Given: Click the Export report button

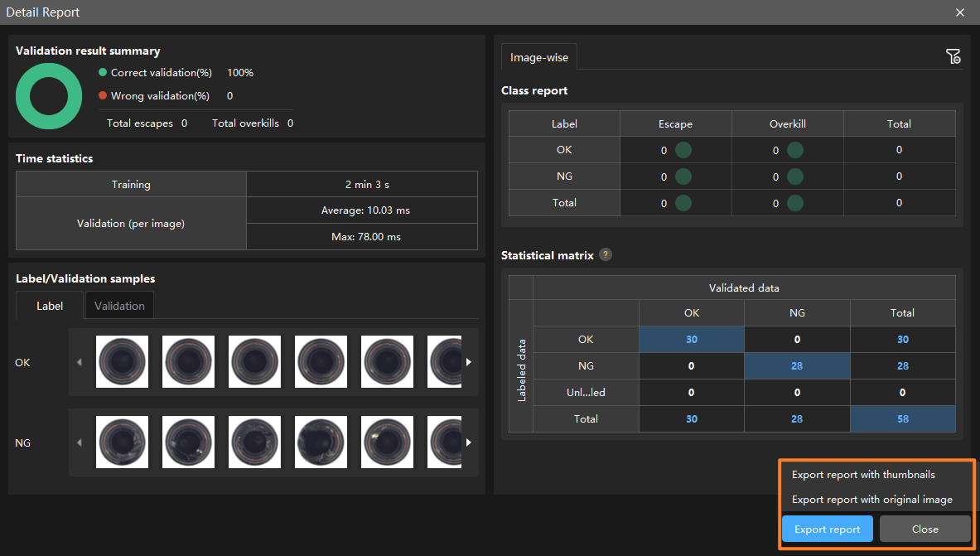Looking at the screenshot, I should tap(827, 529).
